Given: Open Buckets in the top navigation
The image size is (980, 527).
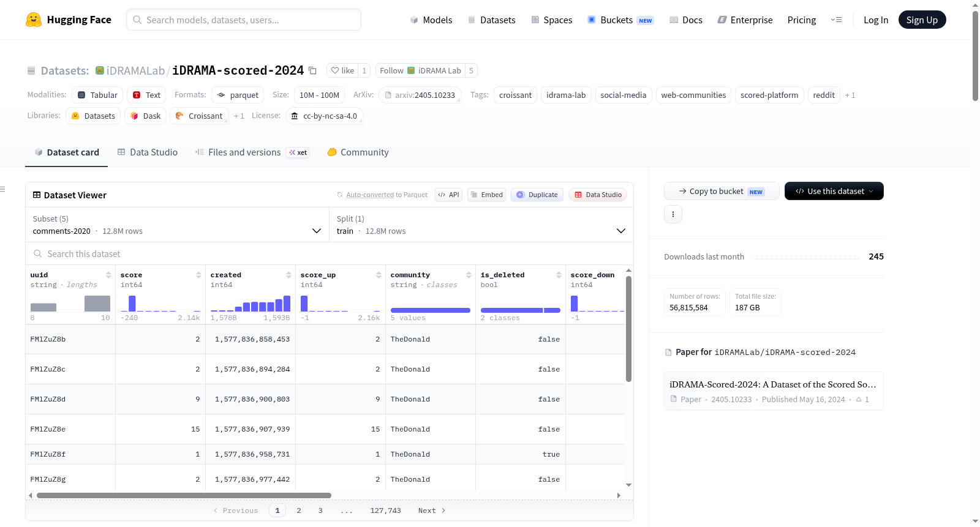Looking at the screenshot, I should (x=620, y=20).
